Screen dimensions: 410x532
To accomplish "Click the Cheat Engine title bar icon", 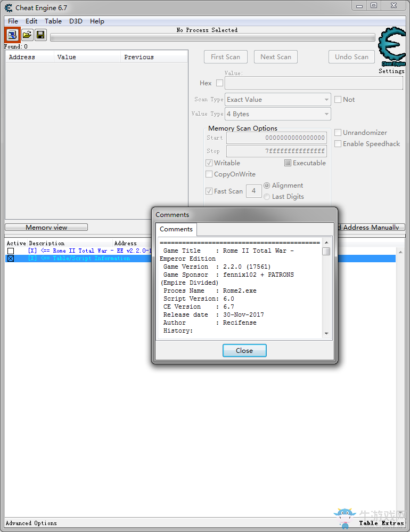I will coord(9,7).
